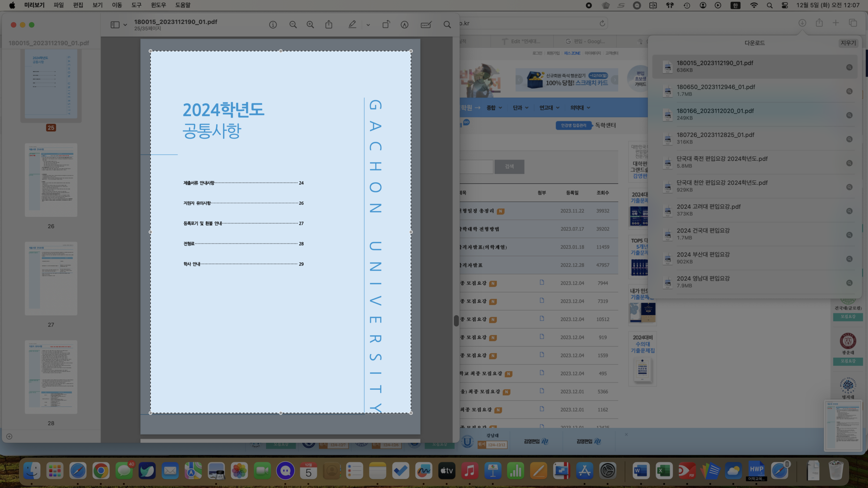Rotate the page with the rotate icon
868x488 pixels.
coord(386,24)
